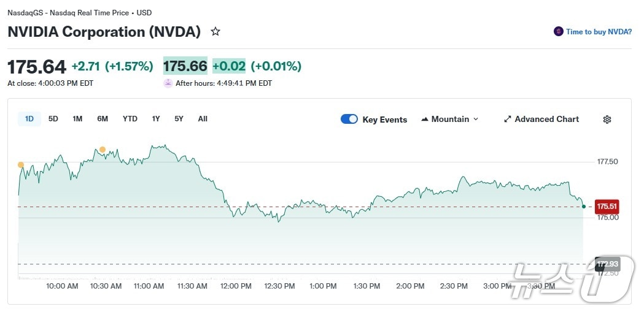This screenshot has width=644, height=312.
Task: Select the 1D time range tab
Action: tap(29, 119)
